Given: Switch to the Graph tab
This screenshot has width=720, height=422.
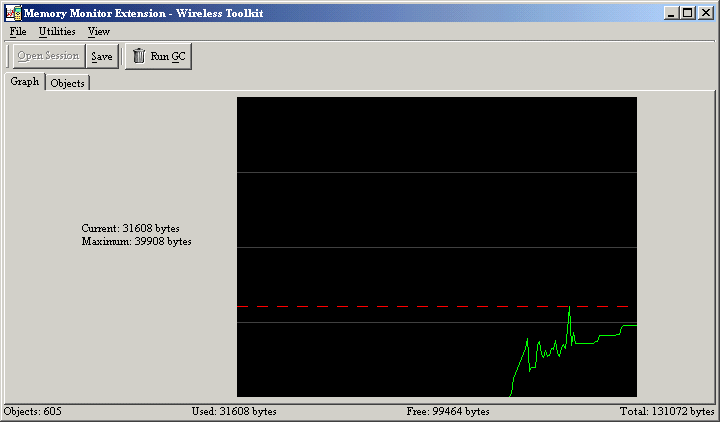Looking at the screenshot, I should [25, 82].
